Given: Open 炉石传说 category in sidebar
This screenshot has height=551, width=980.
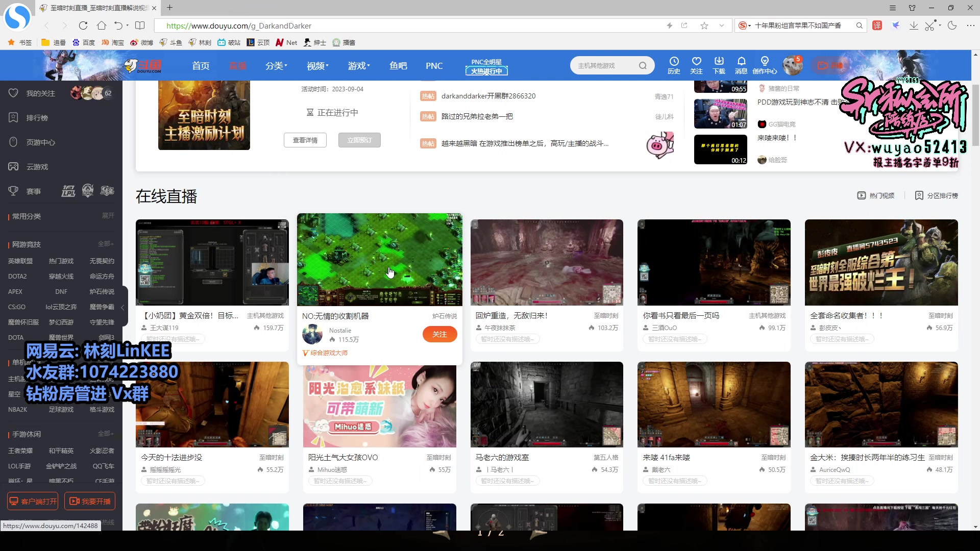Looking at the screenshot, I should (102, 291).
